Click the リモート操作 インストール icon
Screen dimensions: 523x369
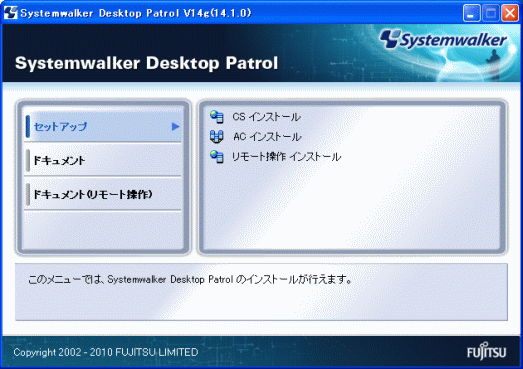[x=217, y=156]
